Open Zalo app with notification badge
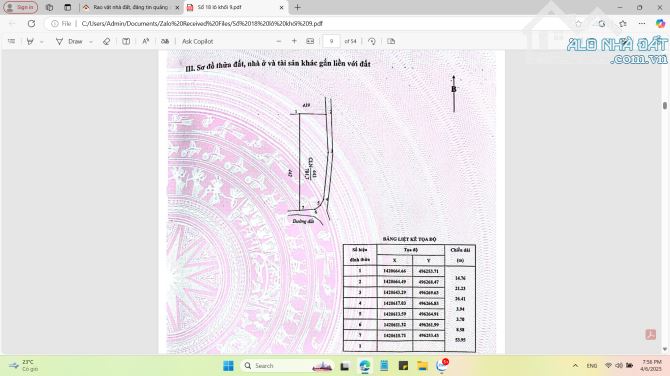This screenshot has height=376, width=670. point(442,365)
